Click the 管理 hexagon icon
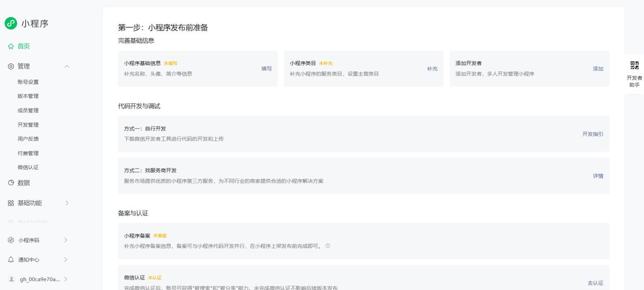This screenshot has height=290, width=644. [11, 66]
